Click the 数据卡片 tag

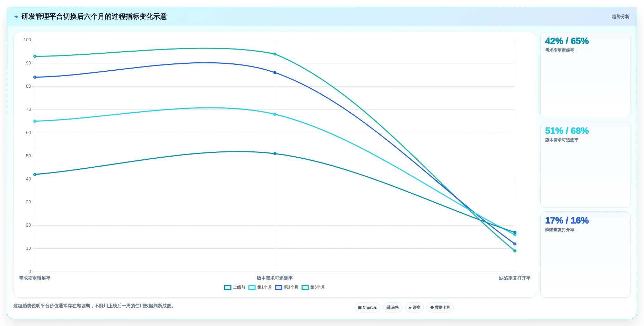coord(440,308)
